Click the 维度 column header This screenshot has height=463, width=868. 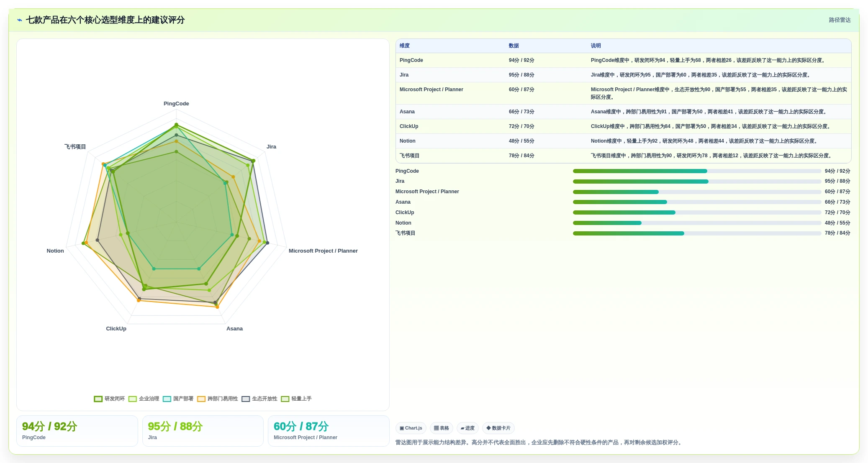[x=405, y=46]
